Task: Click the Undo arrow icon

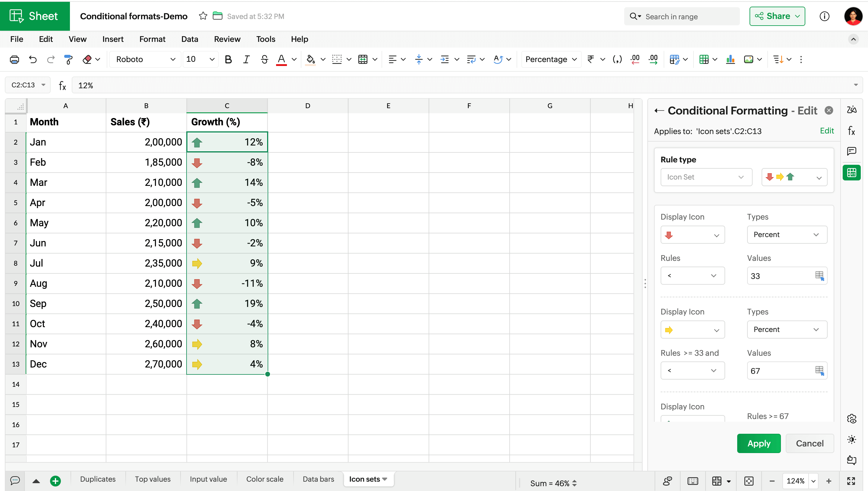Action: pos(33,59)
